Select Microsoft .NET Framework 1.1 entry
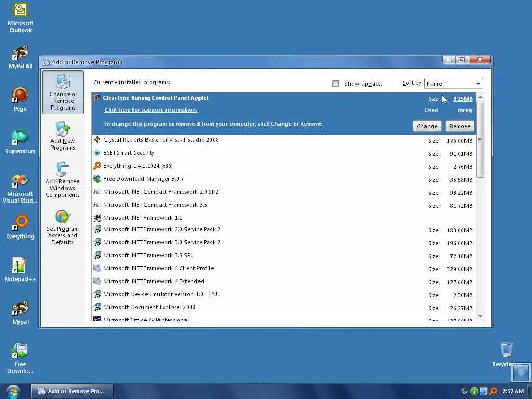Screen dimensions: 532x399 point(284,218)
